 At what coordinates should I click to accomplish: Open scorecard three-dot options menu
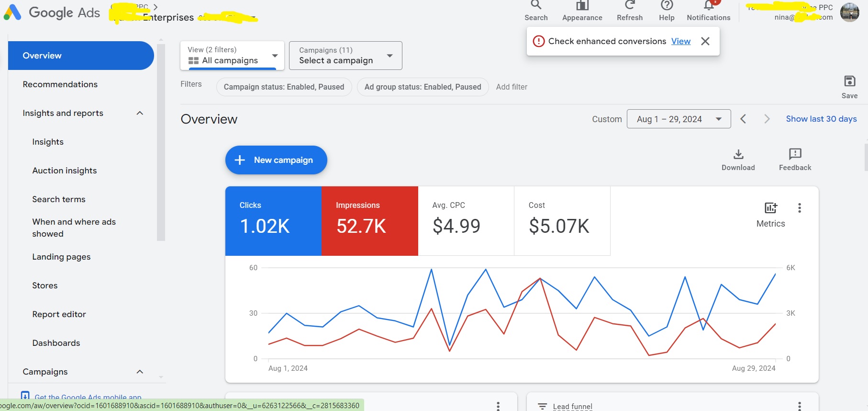tap(800, 208)
